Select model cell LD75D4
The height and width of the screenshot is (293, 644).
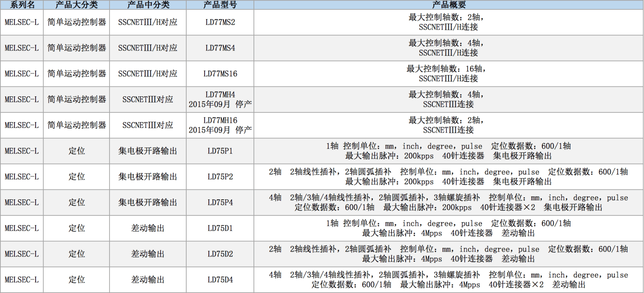[x=220, y=280]
